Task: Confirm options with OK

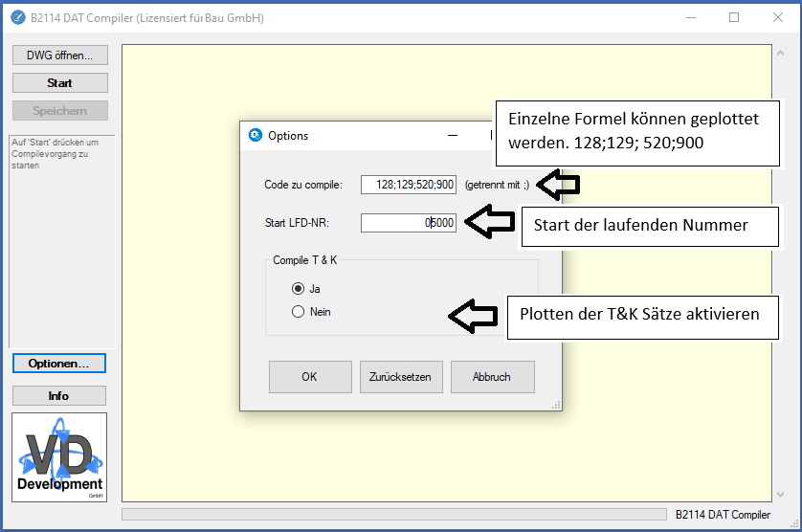Action: coord(309,377)
